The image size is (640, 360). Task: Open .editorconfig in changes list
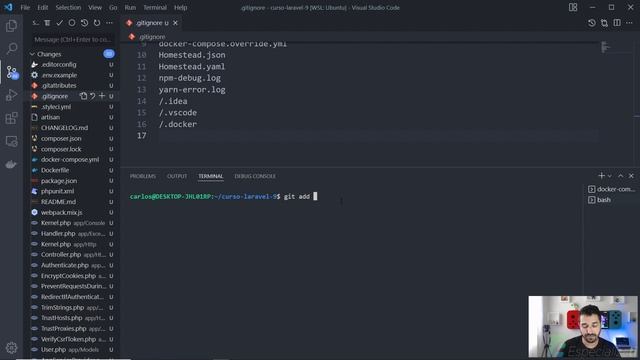tap(58, 64)
